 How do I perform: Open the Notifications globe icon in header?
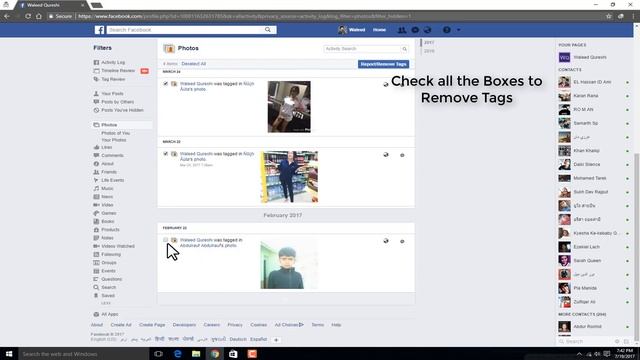point(427,30)
